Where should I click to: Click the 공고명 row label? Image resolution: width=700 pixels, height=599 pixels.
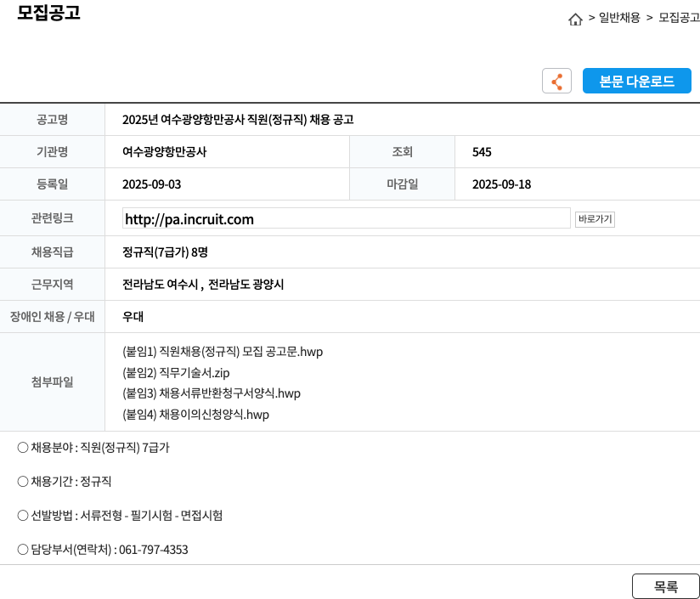click(x=52, y=120)
